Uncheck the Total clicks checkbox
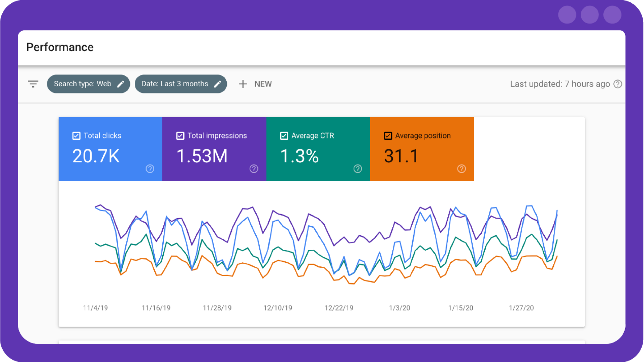 (76, 135)
